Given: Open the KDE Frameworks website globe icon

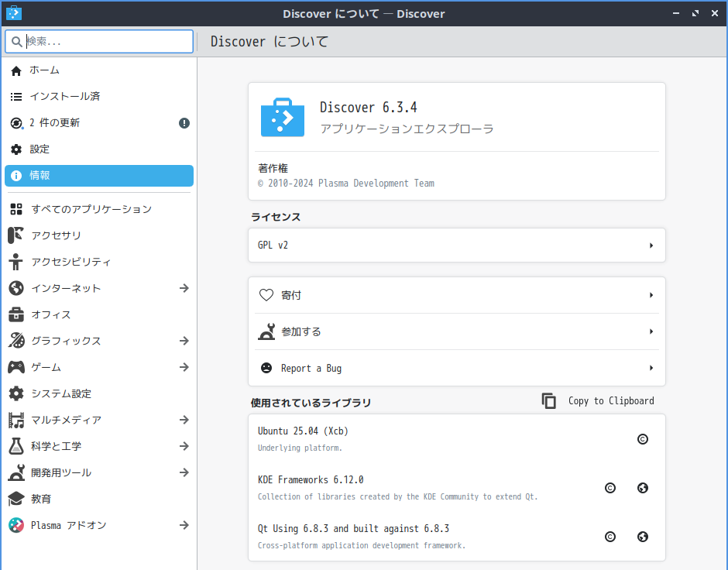Looking at the screenshot, I should click(x=643, y=488).
